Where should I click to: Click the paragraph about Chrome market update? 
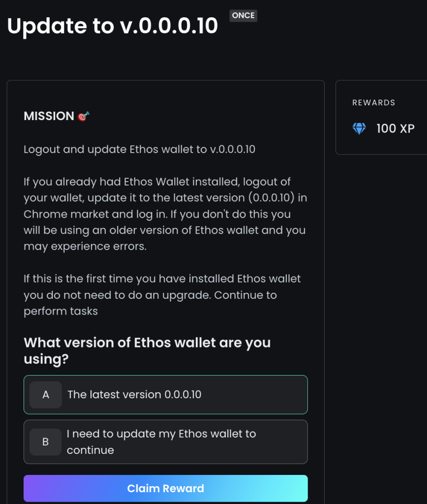pos(165,214)
